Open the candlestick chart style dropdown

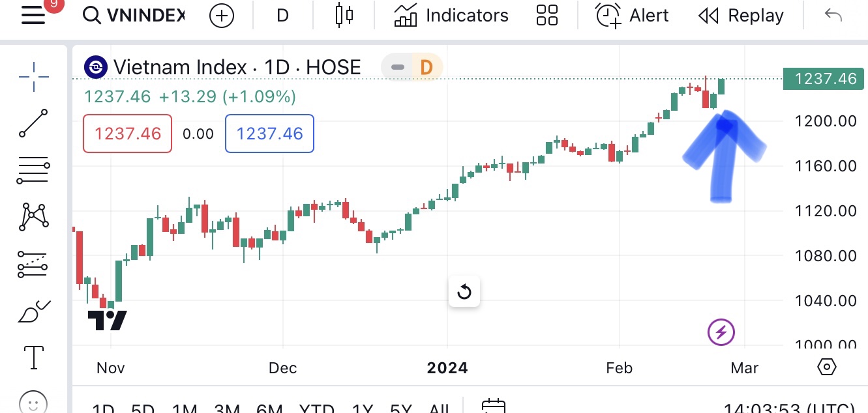coord(344,16)
